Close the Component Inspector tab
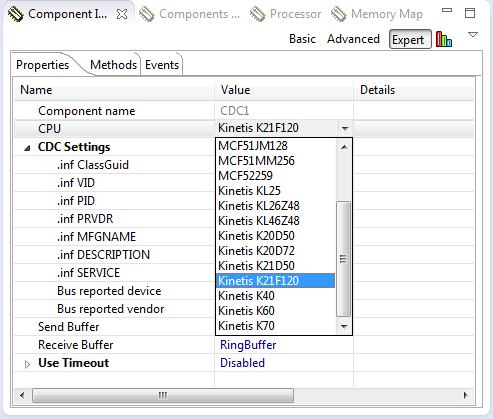The height and width of the screenshot is (419, 493). click(x=122, y=14)
